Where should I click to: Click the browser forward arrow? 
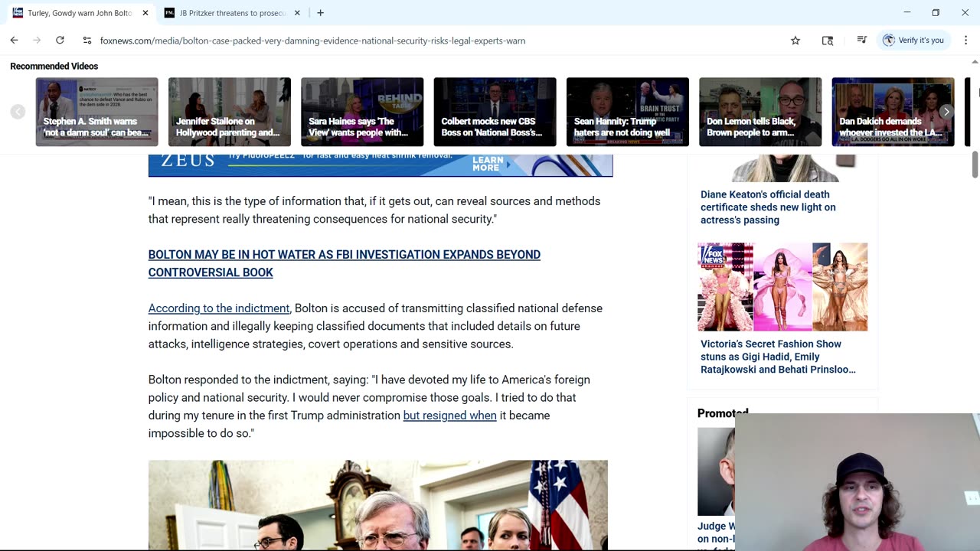tap(36, 41)
